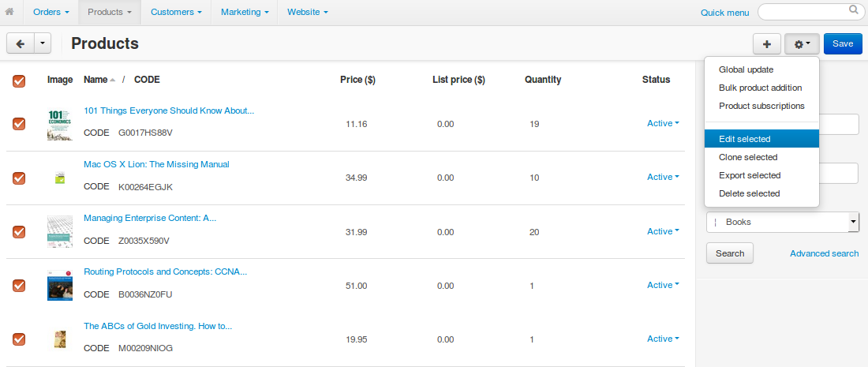Sort the table by Name column
868x367 pixels.
click(x=95, y=80)
